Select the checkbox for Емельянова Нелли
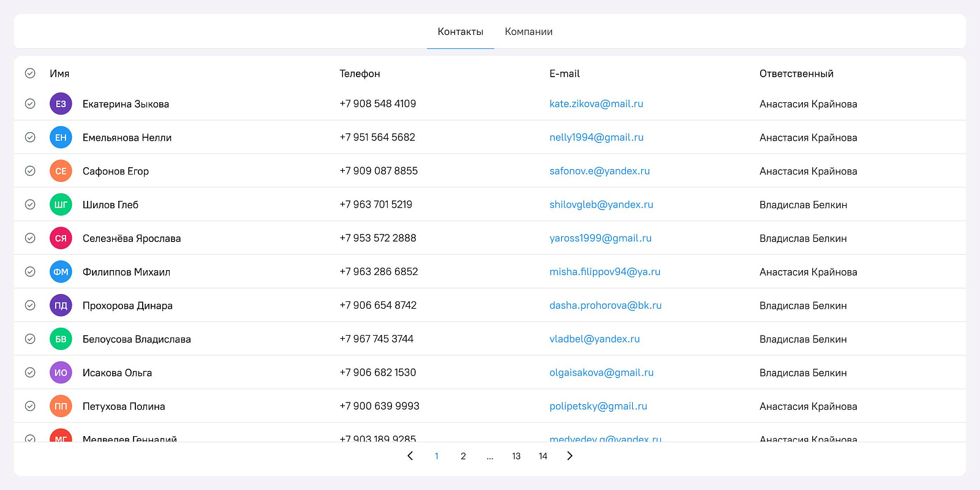Screen dimensions: 980x490 click(30, 138)
